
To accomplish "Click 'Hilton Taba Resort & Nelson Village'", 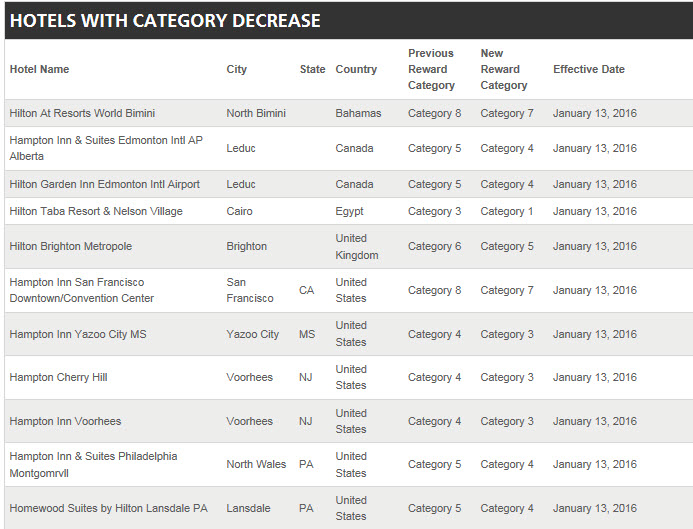I will (96, 211).
